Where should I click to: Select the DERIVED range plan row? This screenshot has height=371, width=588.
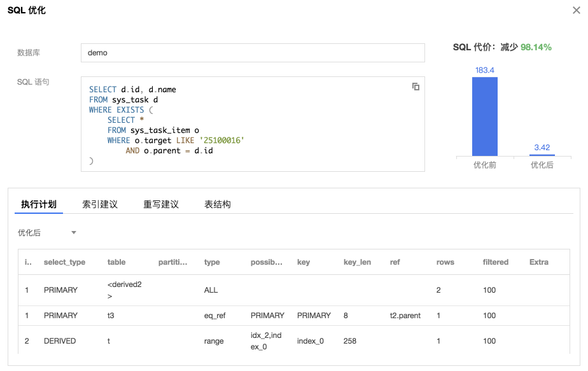coord(294,340)
